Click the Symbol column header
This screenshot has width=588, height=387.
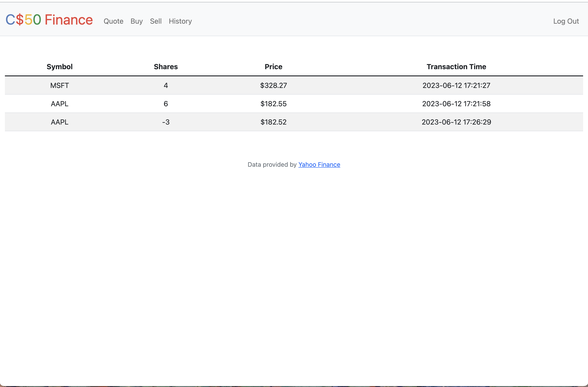60,67
